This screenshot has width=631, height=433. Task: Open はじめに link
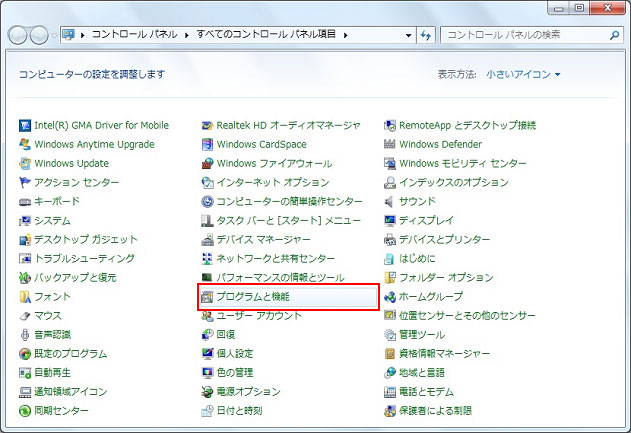(417, 258)
